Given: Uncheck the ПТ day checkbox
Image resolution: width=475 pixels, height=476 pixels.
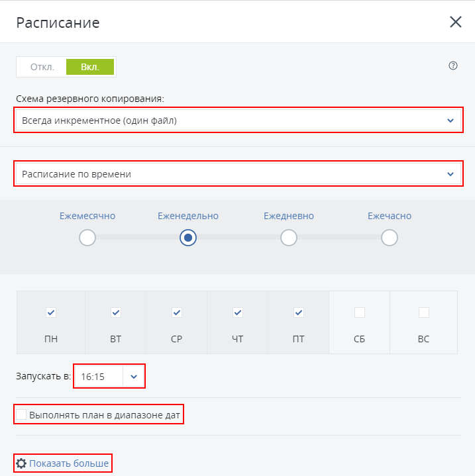Looking at the screenshot, I should click(298, 312).
